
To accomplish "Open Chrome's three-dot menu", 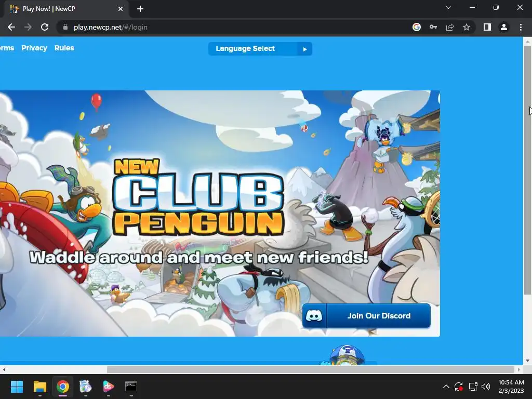I will 521,27.
